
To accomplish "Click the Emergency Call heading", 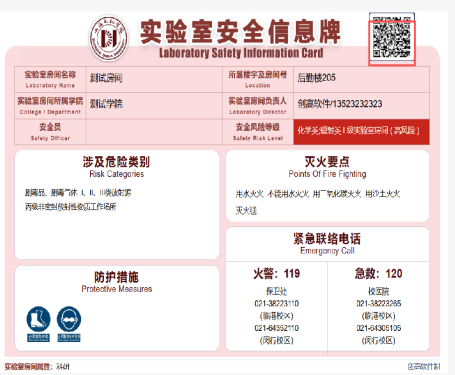I will point(327,251).
